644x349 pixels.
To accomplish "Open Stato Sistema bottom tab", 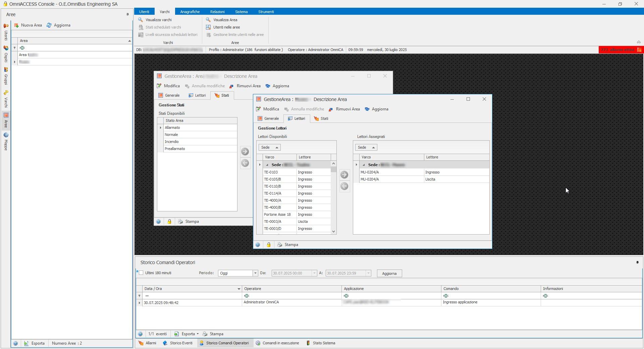I will [x=321, y=343].
